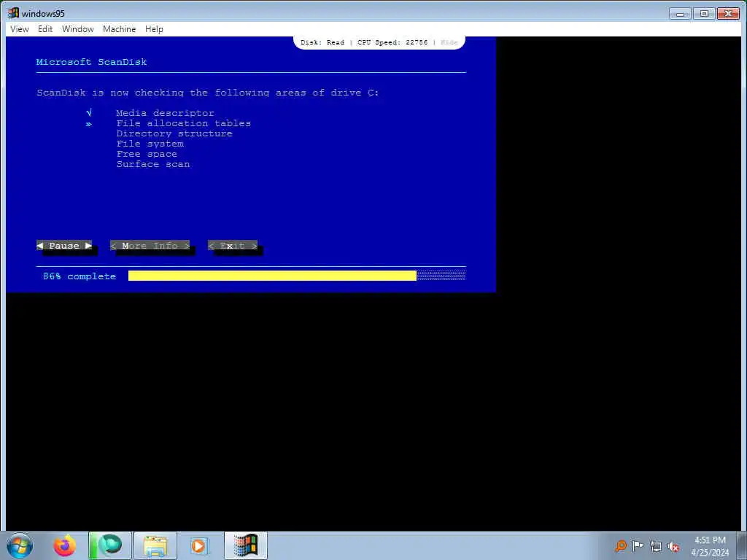Screen dimensions: 747x560
Task: Minimize the windows95 window
Action: 680,13
